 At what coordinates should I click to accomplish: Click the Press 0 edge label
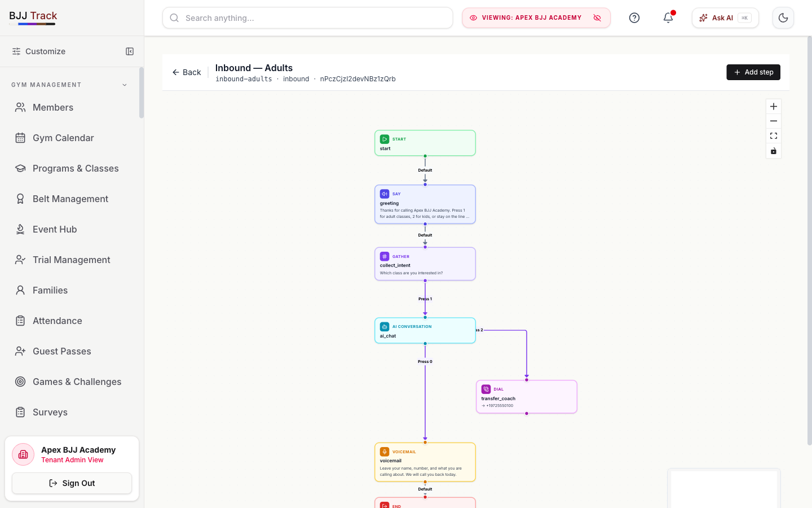click(425, 362)
